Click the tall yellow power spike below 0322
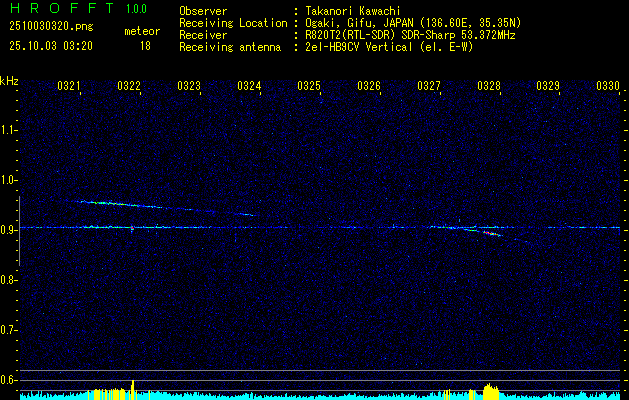This screenshot has height=400, width=629. coord(133,390)
